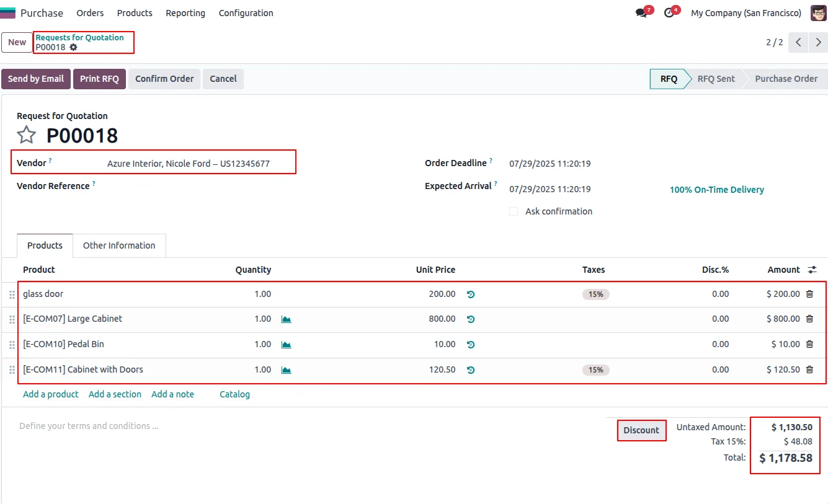The width and height of the screenshot is (828, 504).
Task: Open the company switcher My Company (San Francisco)
Action: [x=746, y=13]
